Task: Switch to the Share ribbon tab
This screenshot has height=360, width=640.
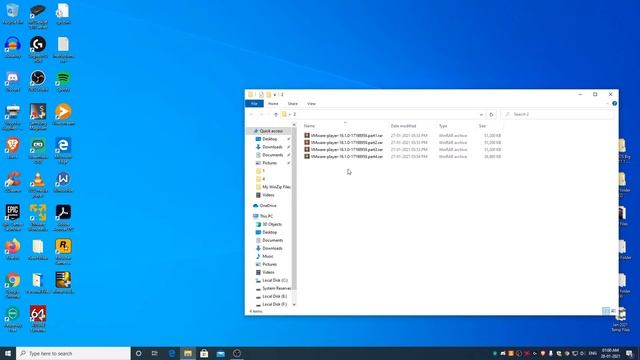Action: pos(293,104)
